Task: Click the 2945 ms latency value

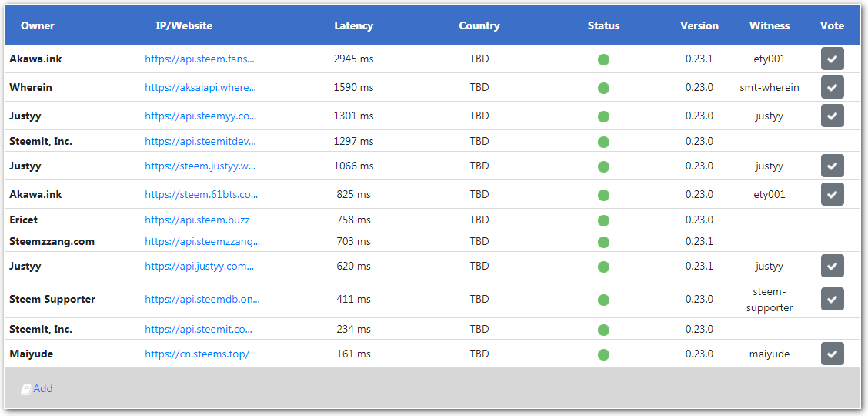Action: (x=354, y=59)
